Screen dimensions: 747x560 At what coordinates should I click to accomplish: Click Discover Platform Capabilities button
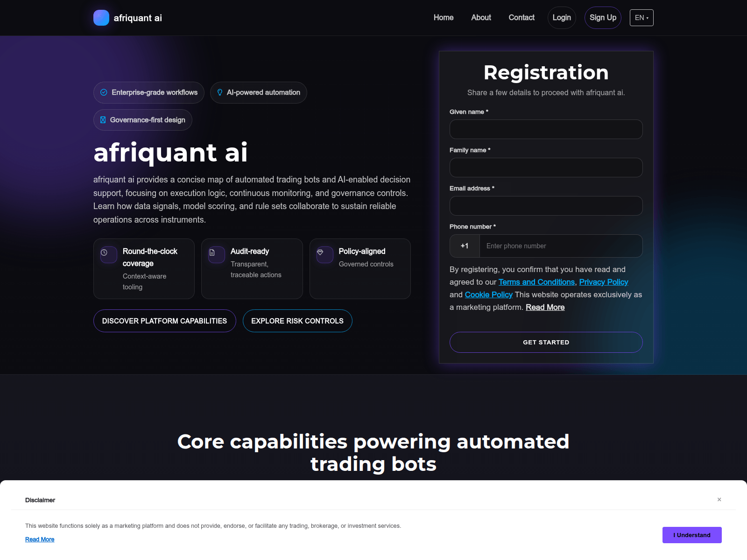pos(164,321)
